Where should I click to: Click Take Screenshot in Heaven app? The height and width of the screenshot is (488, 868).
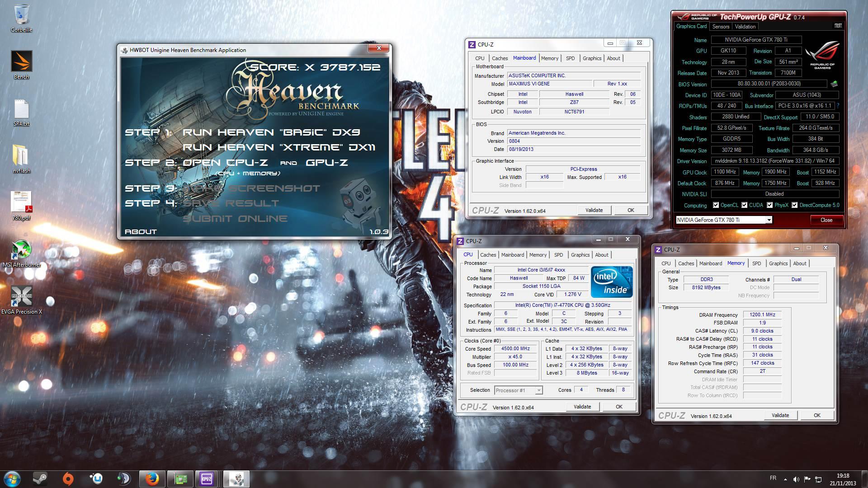coord(251,188)
